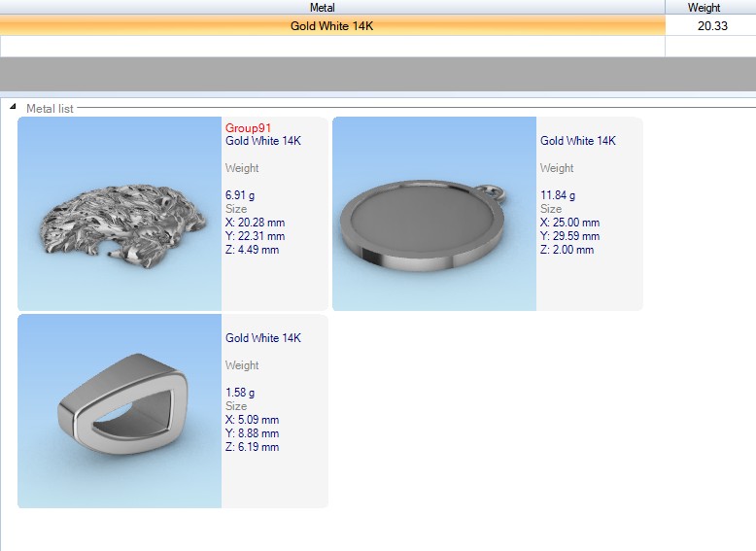Screen dimensions: 756x551
Task: Select the lion head model thumbnail
Action: [x=120, y=214]
